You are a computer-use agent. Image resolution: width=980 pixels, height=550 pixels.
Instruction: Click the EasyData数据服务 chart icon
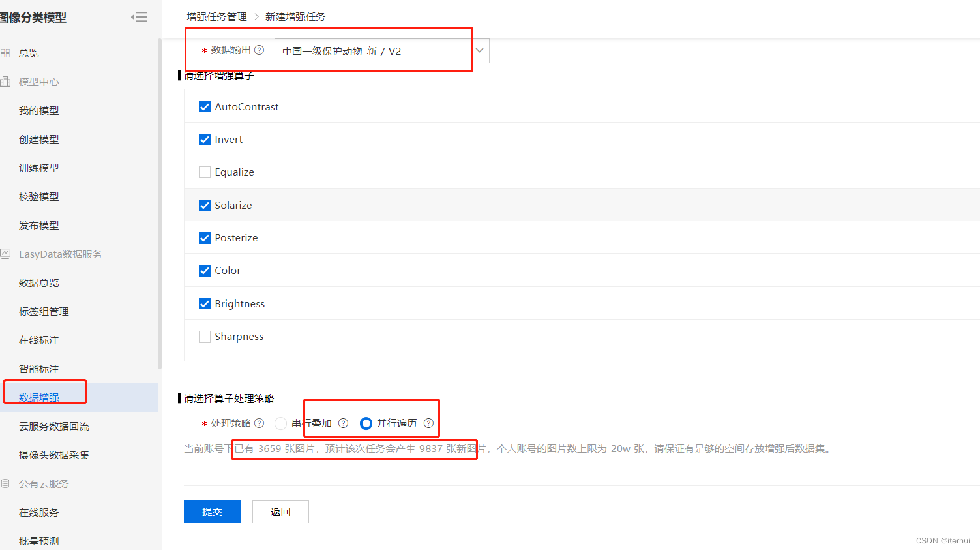coord(5,254)
